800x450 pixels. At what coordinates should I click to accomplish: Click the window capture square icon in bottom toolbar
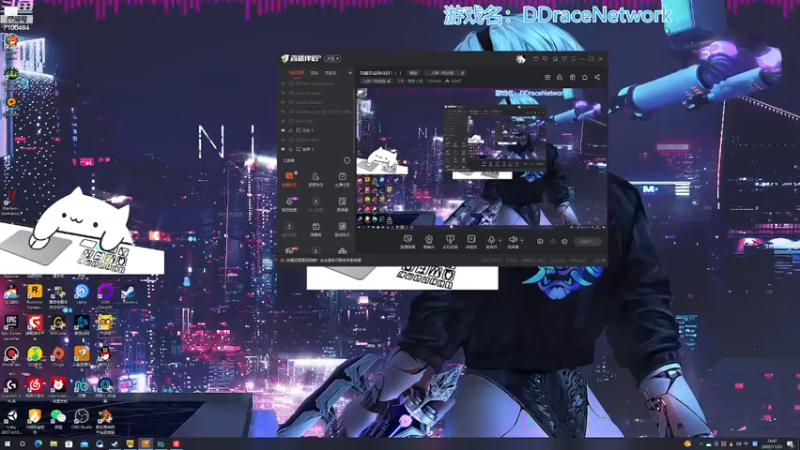(471, 241)
